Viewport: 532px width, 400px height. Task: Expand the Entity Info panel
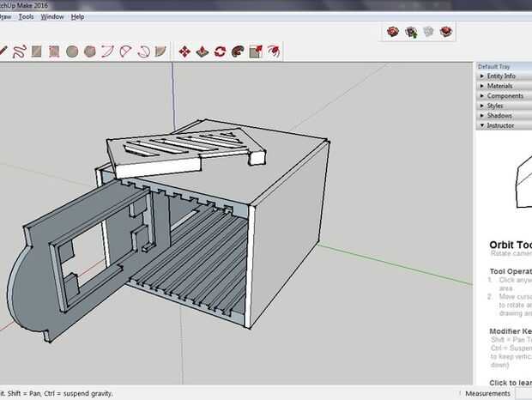tap(504, 76)
